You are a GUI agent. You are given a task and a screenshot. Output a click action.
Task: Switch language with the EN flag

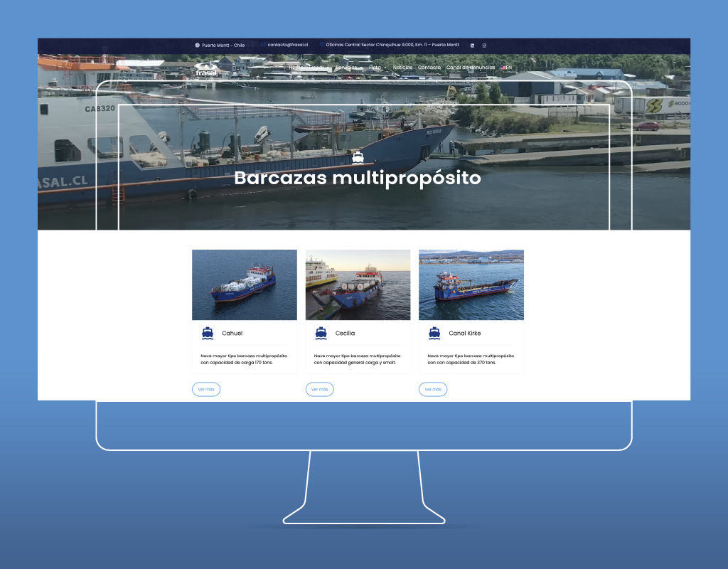(506, 68)
